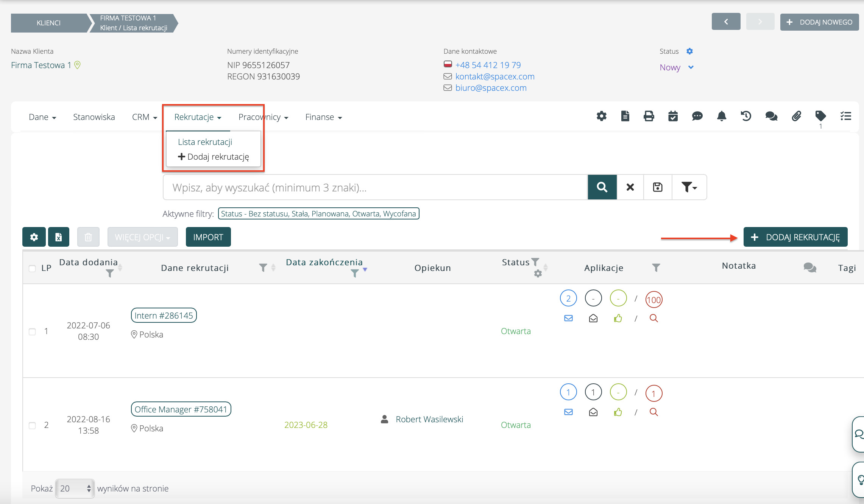
Task: Expand the search filter funnel dropdown
Action: [x=689, y=187]
